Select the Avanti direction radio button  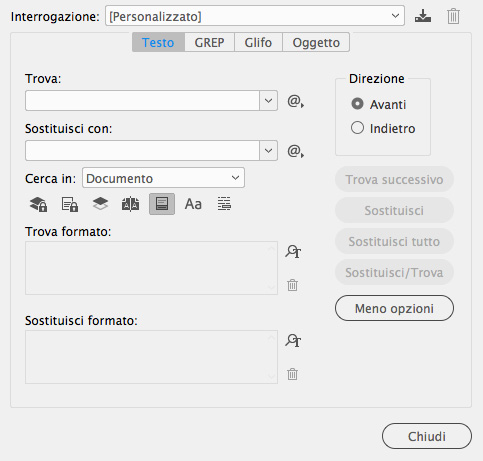point(357,104)
